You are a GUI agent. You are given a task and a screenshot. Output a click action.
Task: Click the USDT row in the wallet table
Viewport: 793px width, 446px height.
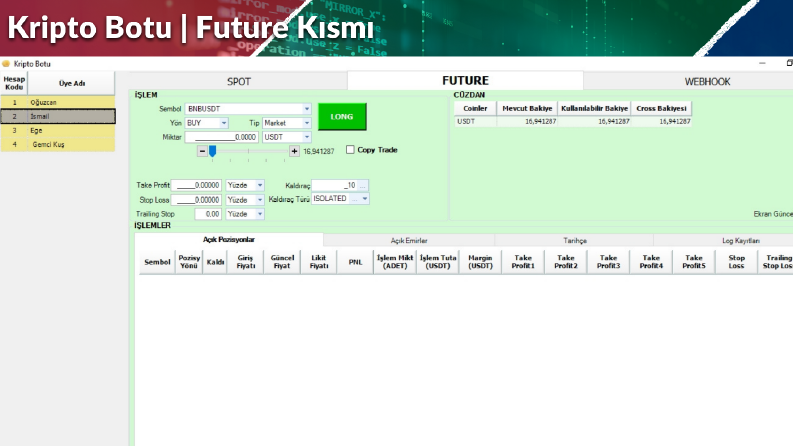pos(572,121)
